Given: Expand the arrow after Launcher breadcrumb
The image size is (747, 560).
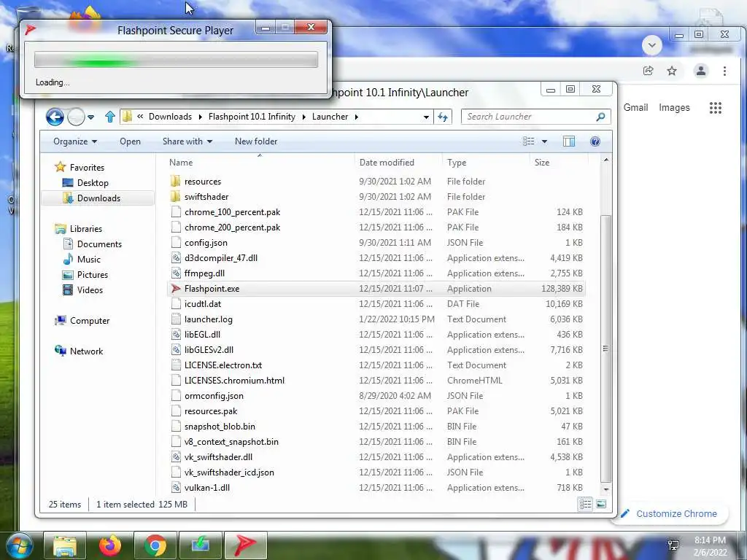Looking at the screenshot, I should [x=356, y=117].
